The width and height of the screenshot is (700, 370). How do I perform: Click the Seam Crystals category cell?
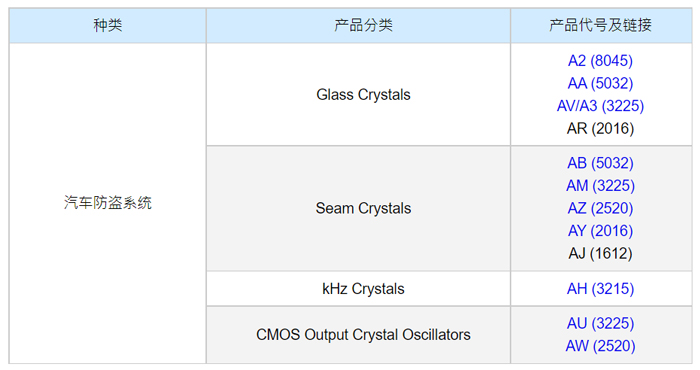[358, 208]
